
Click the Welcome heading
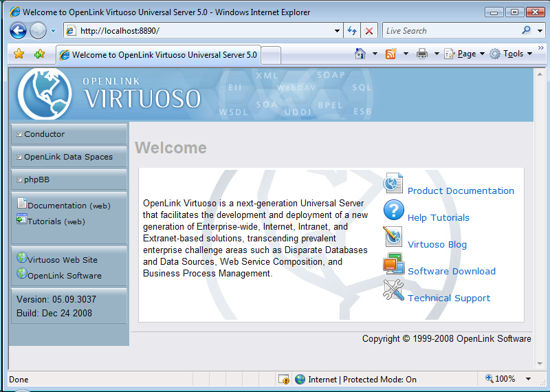(x=170, y=148)
